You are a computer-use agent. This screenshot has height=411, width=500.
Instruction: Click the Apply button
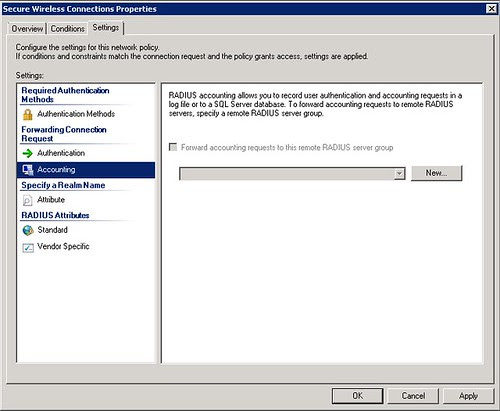click(468, 396)
